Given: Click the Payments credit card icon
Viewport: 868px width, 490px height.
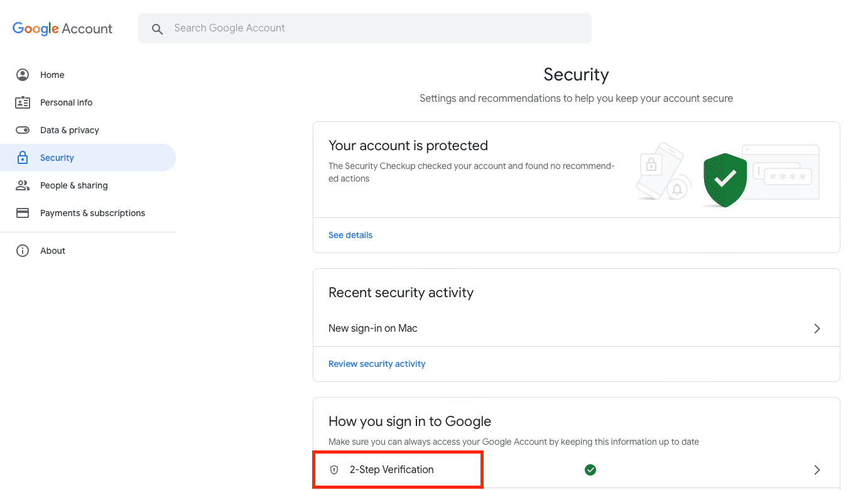Looking at the screenshot, I should tap(23, 213).
